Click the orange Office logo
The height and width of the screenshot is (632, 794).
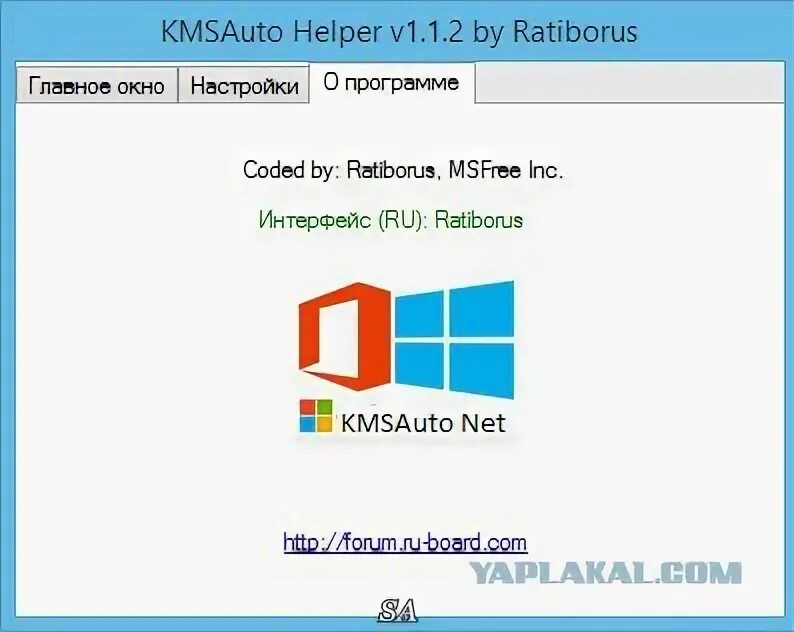tap(345, 336)
